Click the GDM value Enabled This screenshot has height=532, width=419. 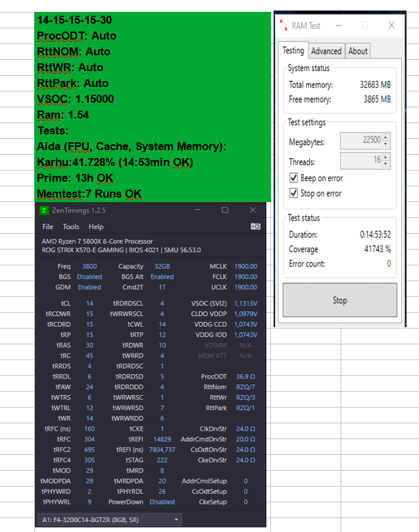(89, 287)
